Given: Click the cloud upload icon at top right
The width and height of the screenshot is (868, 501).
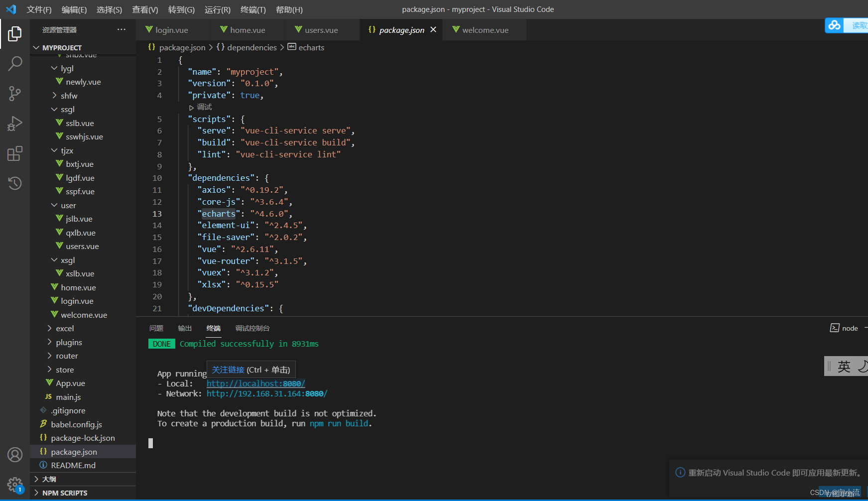Looking at the screenshot, I should (835, 25).
